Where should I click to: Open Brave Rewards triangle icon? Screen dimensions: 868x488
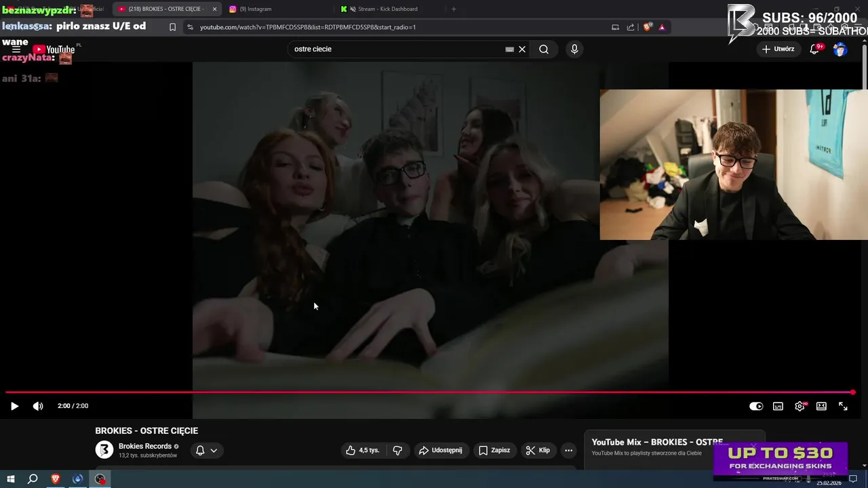pyautogui.click(x=662, y=27)
